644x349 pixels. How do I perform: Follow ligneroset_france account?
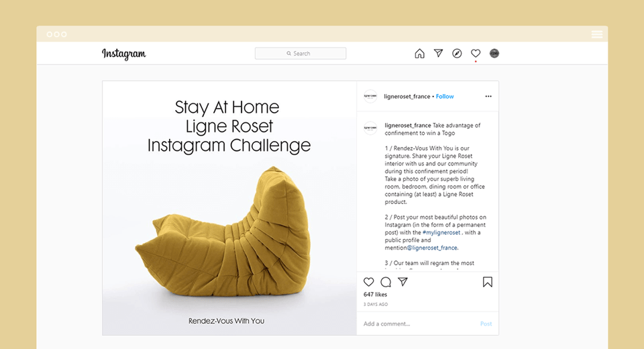pos(445,97)
